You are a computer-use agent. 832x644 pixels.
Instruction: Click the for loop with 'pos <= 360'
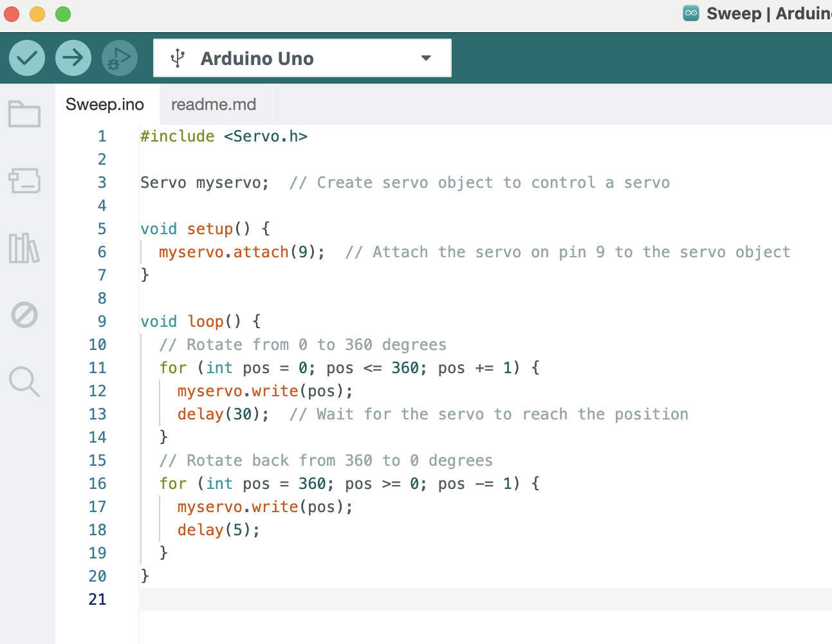coord(349,368)
